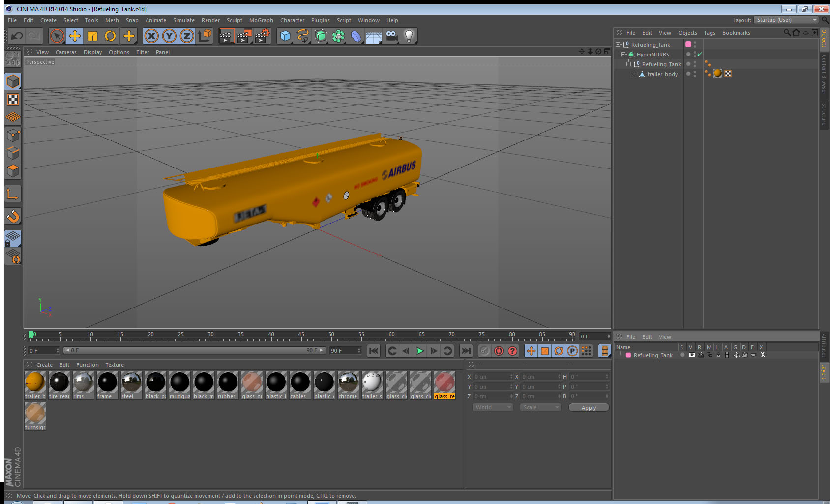This screenshot has height=504, width=830.
Task: Open the Render to Picture Viewer icon
Action: point(244,36)
